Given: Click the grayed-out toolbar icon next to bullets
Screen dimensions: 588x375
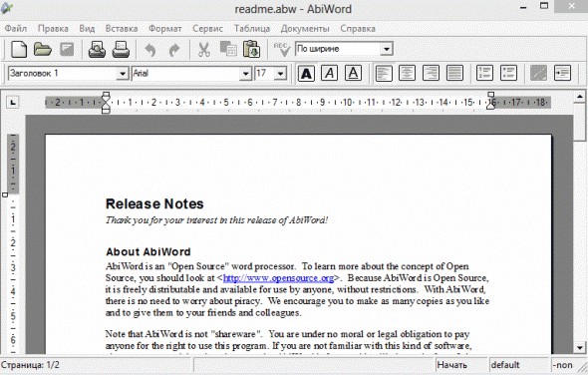Looking at the screenshot, I should point(538,73).
